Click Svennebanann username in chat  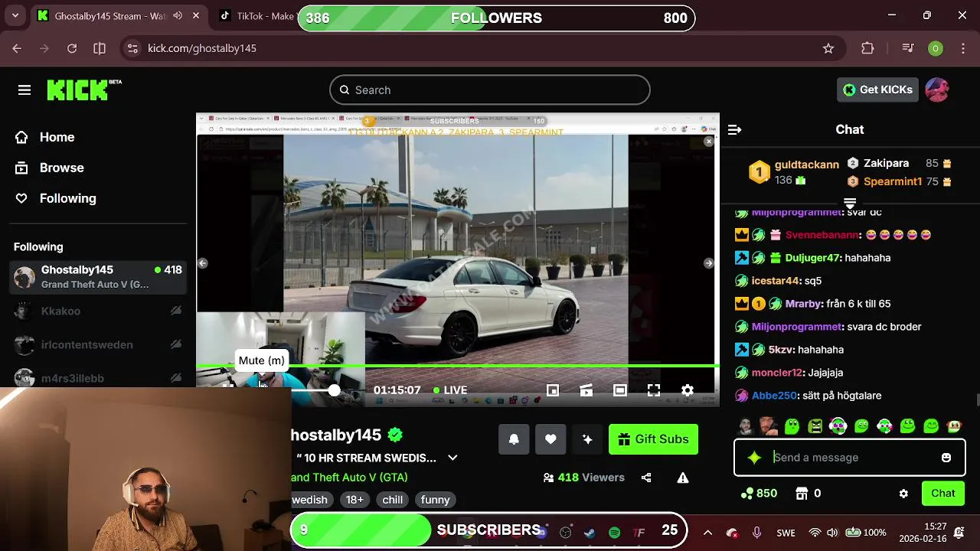click(822, 235)
